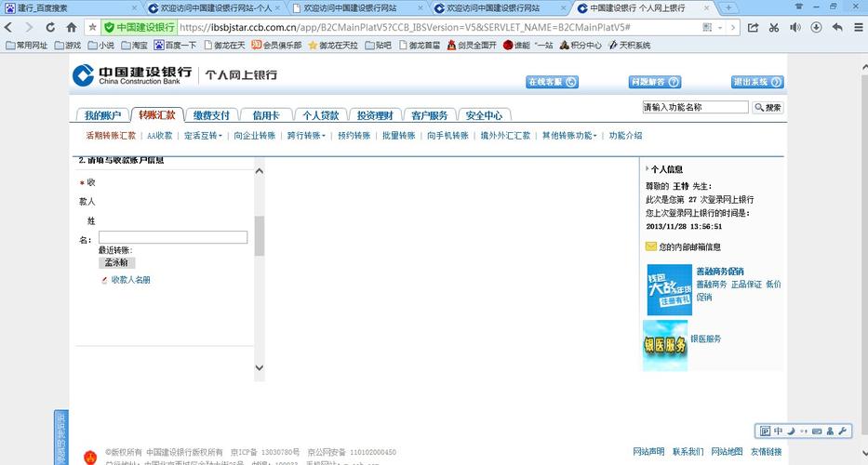The height and width of the screenshot is (465, 868).
Task: Click the 搜索 search button
Action: pos(768,107)
